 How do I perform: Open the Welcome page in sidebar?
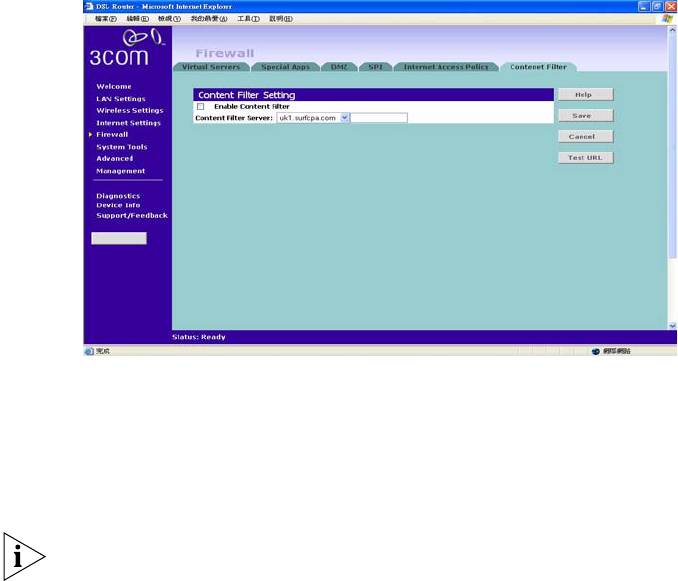pos(114,86)
